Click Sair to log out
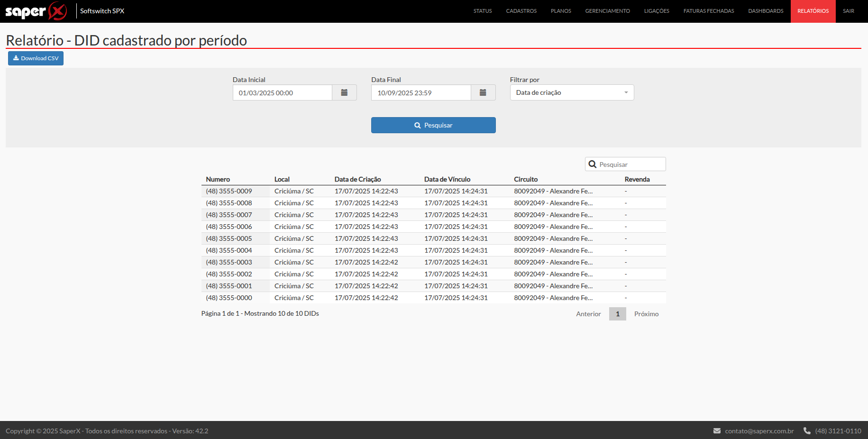The image size is (868, 439). (x=848, y=11)
